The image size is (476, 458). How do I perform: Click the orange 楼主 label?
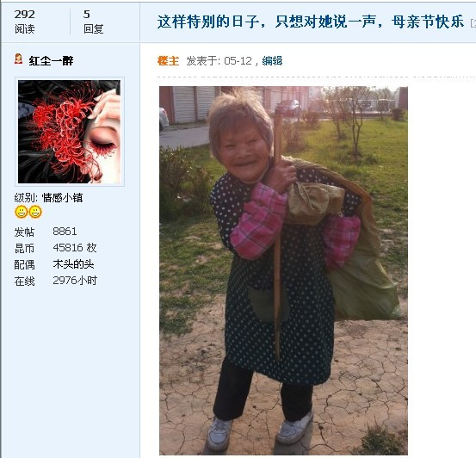pos(168,61)
